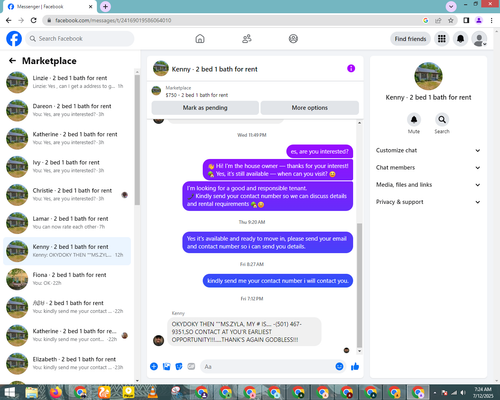Screen dimensions: 500x400
Task: Click the listing photo in right panel
Action: 428,76
